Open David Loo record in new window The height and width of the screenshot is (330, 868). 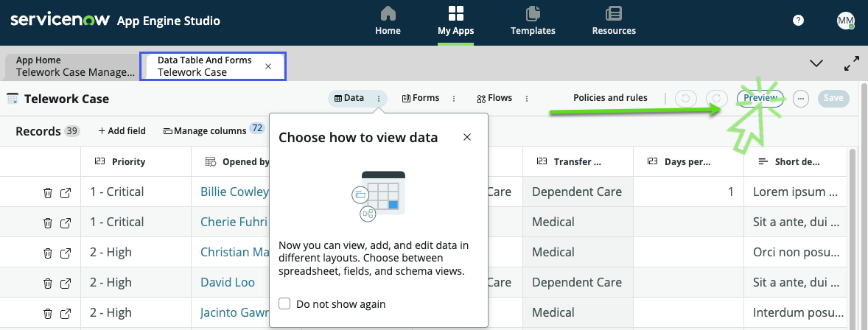(x=66, y=283)
